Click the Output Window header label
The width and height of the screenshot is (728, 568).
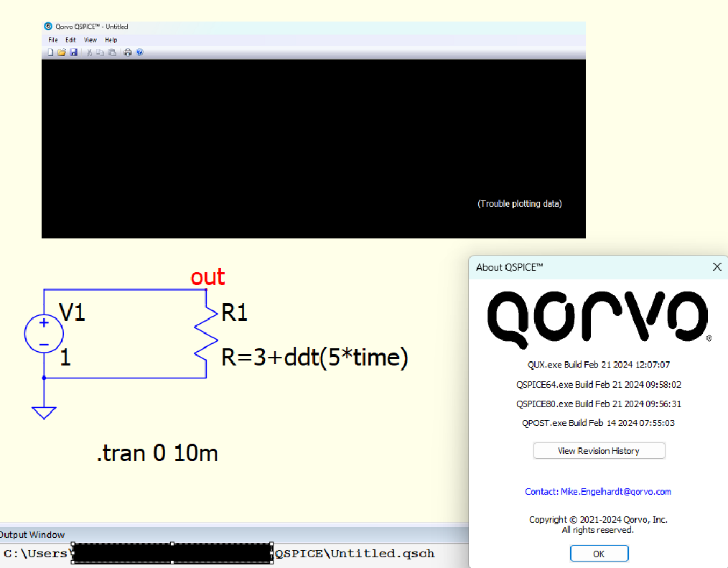[x=32, y=534]
